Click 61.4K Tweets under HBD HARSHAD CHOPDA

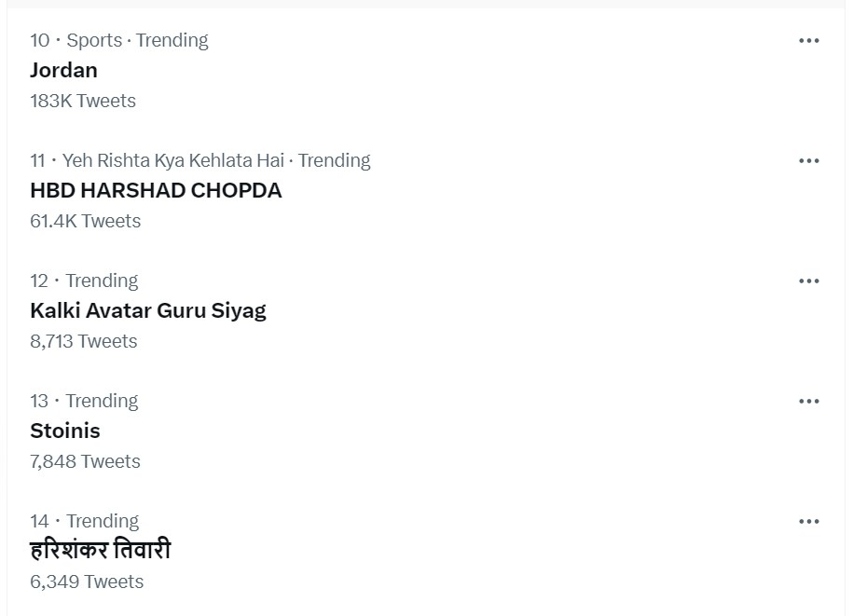pyautogui.click(x=85, y=221)
